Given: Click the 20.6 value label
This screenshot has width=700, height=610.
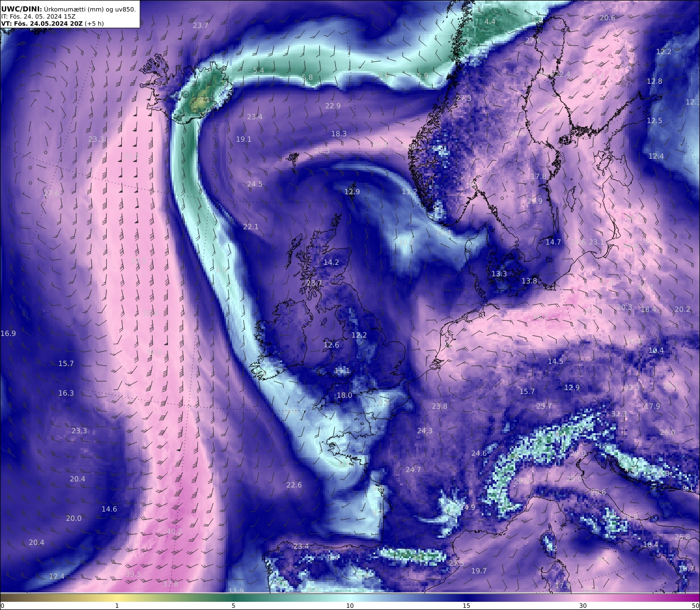Looking at the screenshot, I should pos(608,18).
